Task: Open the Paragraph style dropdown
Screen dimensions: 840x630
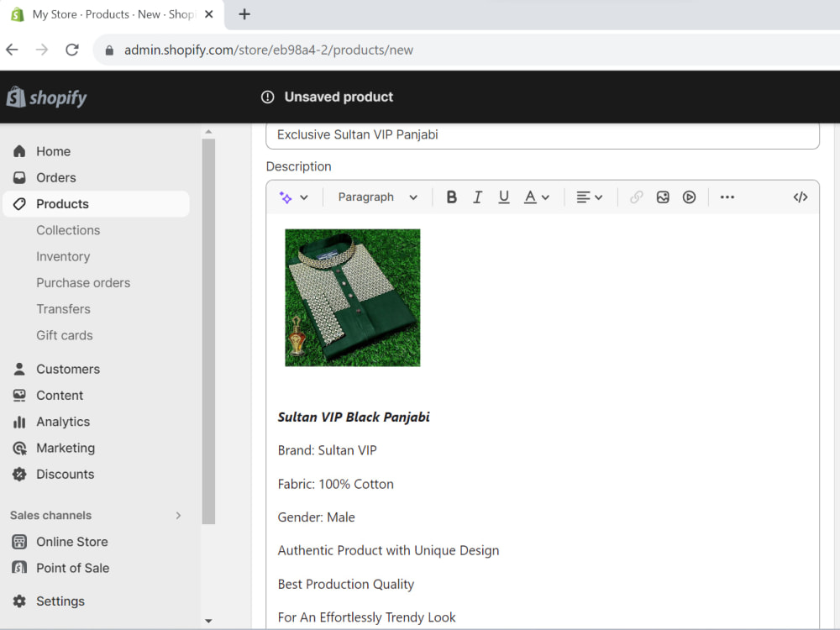Action: [377, 197]
